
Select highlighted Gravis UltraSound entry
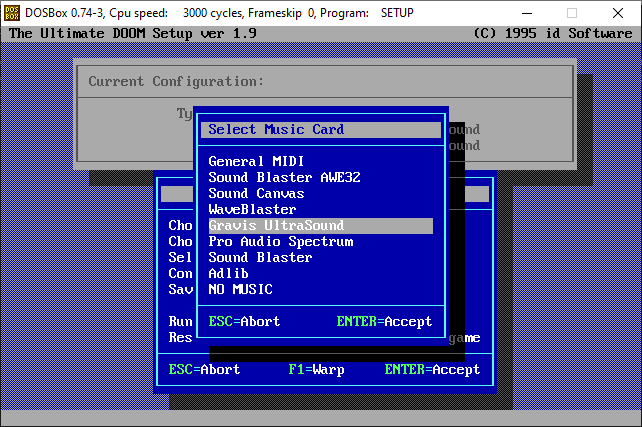[x=321, y=226]
